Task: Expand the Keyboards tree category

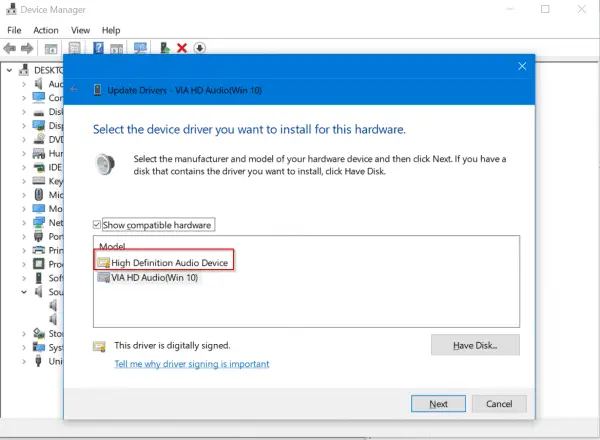Action: (x=24, y=181)
